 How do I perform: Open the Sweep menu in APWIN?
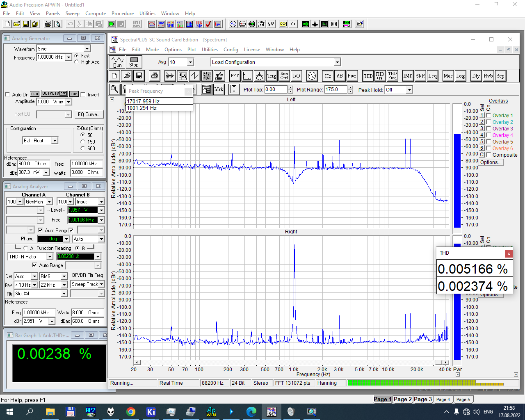[72, 14]
